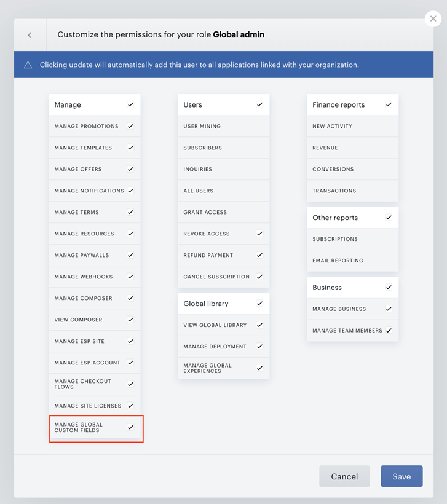Go back using the left chevron arrow

coord(30,35)
